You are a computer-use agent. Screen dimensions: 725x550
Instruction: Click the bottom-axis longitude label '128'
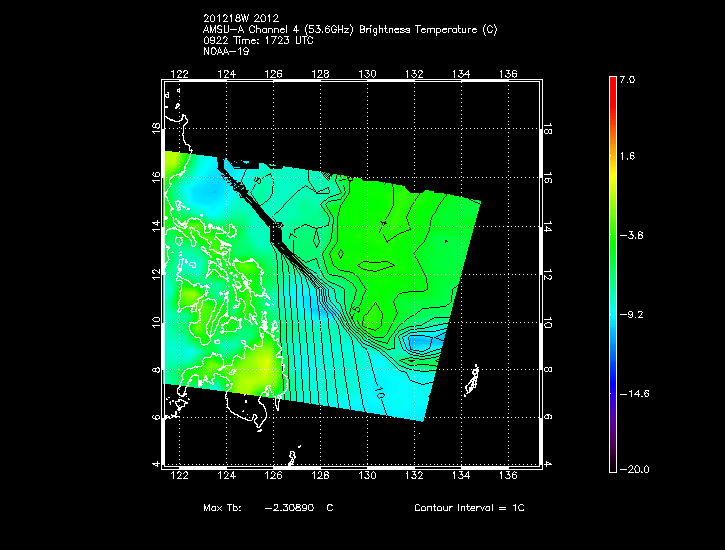[x=320, y=475]
